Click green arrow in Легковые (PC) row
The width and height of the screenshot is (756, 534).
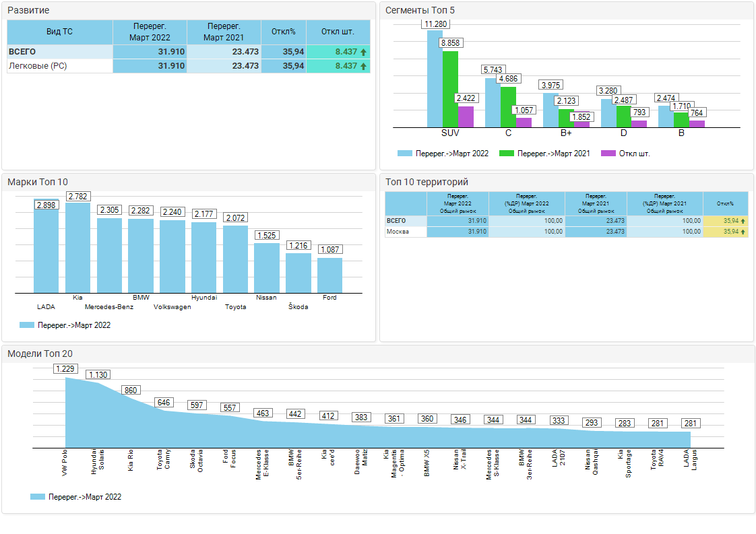pyautogui.click(x=363, y=66)
